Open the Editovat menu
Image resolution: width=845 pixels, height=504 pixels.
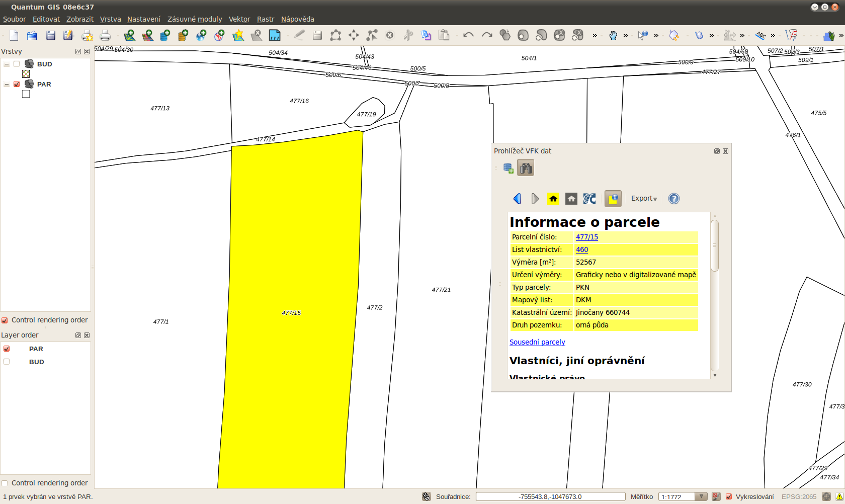click(46, 19)
